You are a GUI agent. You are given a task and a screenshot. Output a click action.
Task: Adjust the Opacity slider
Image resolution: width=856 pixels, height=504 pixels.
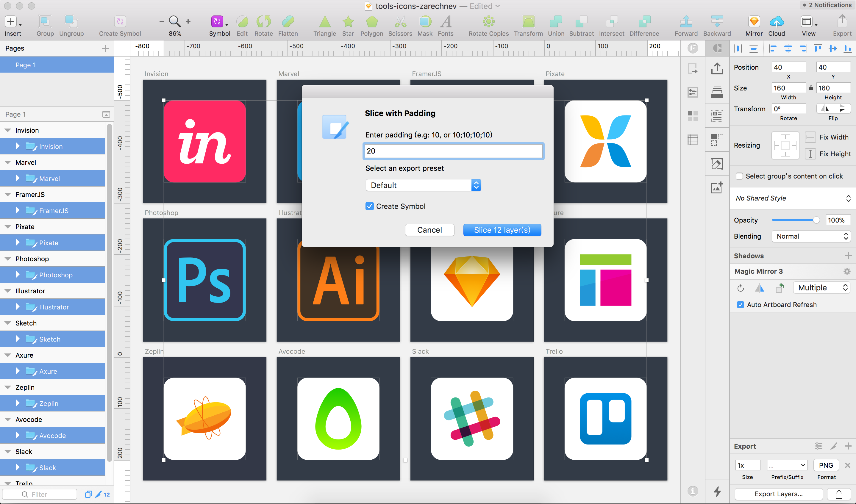(x=796, y=220)
